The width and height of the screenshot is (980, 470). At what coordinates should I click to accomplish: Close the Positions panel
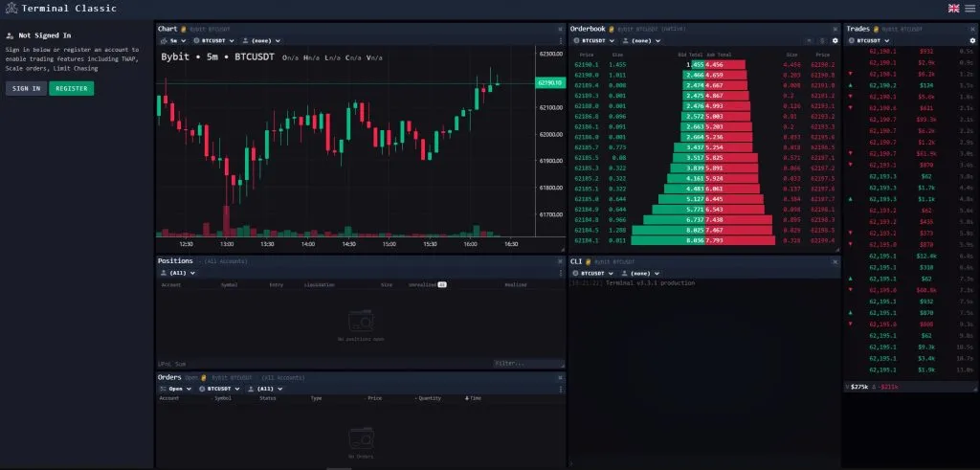pos(561,261)
